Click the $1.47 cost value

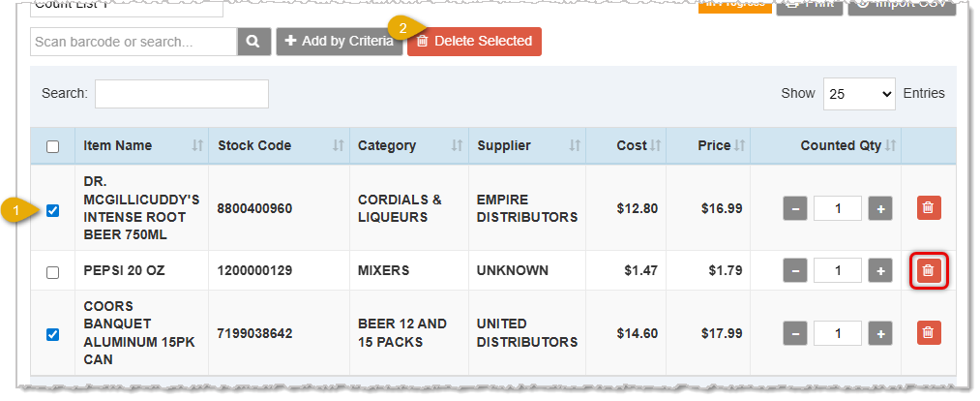(641, 271)
